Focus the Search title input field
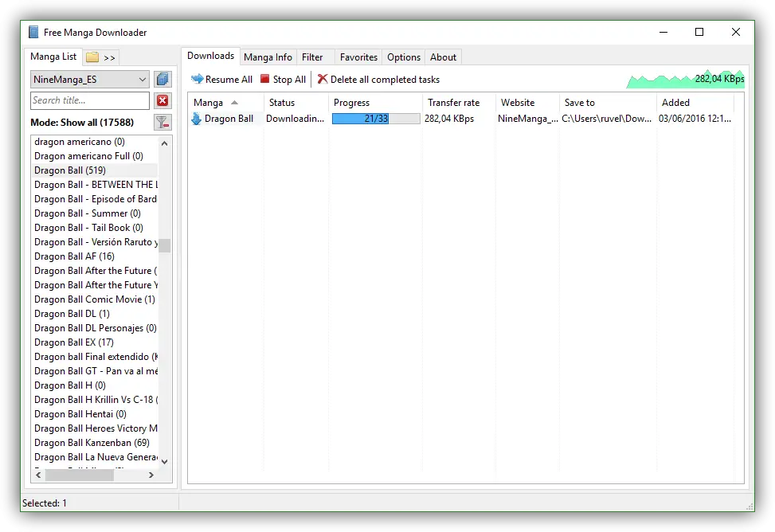The image size is (775, 532). (89, 100)
